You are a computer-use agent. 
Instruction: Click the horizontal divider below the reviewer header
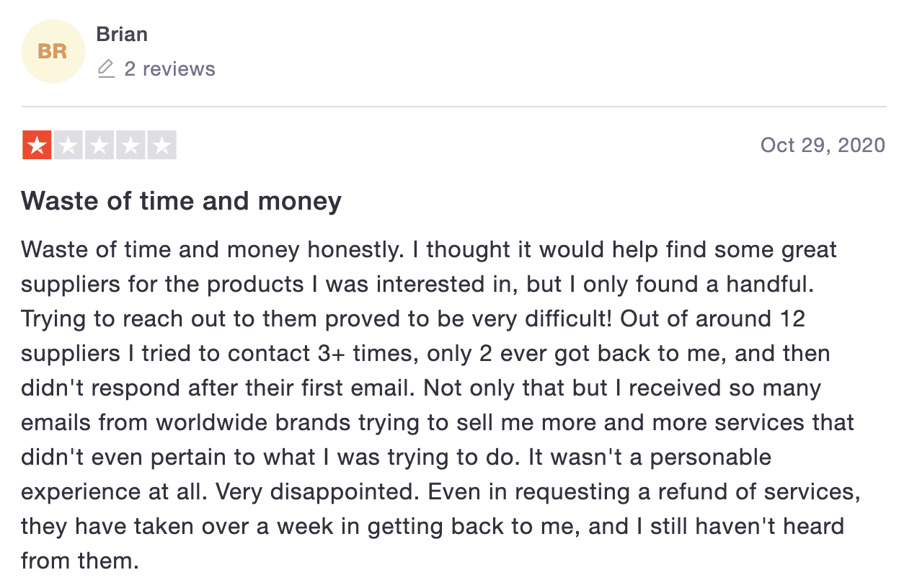453,107
